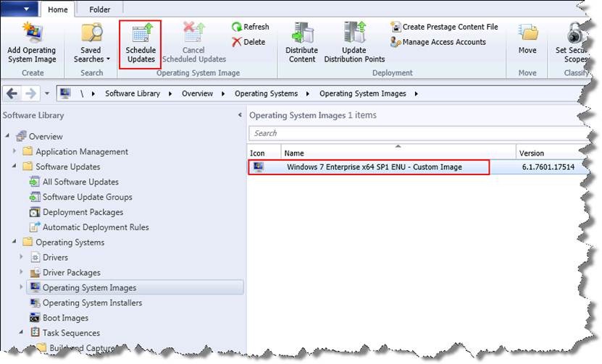This screenshot has width=602, height=364.
Task: Open the blue application menu dropdown
Action: point(19,9)
